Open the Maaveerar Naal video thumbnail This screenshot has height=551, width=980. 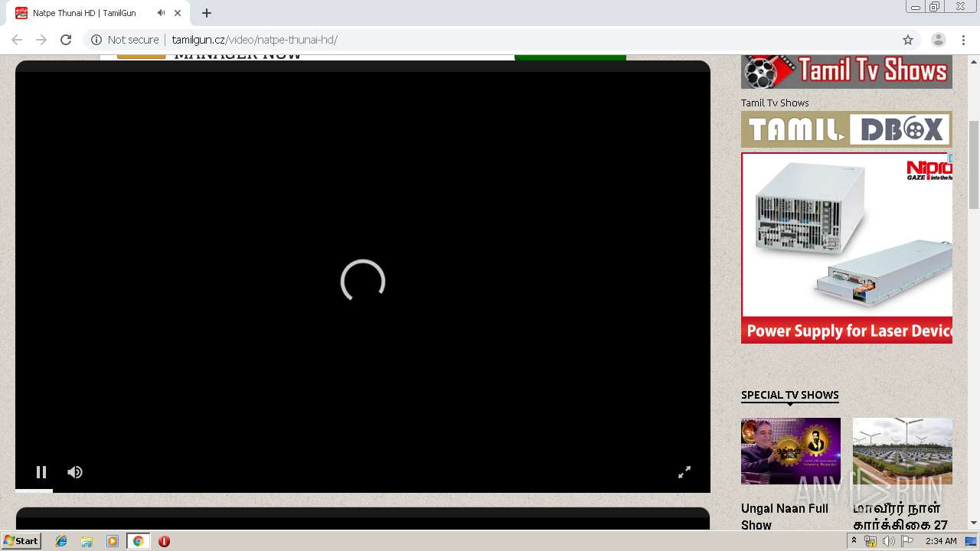click(x=903, y=451)
